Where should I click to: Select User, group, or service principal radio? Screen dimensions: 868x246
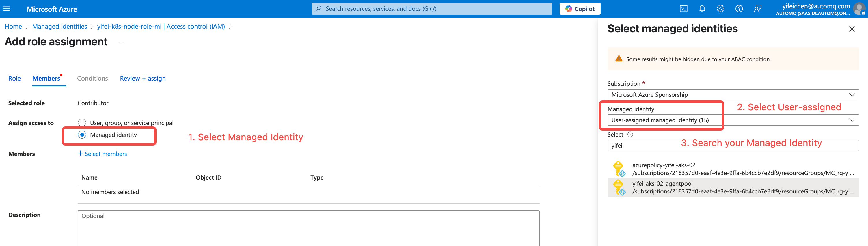(x=82, y=123)
